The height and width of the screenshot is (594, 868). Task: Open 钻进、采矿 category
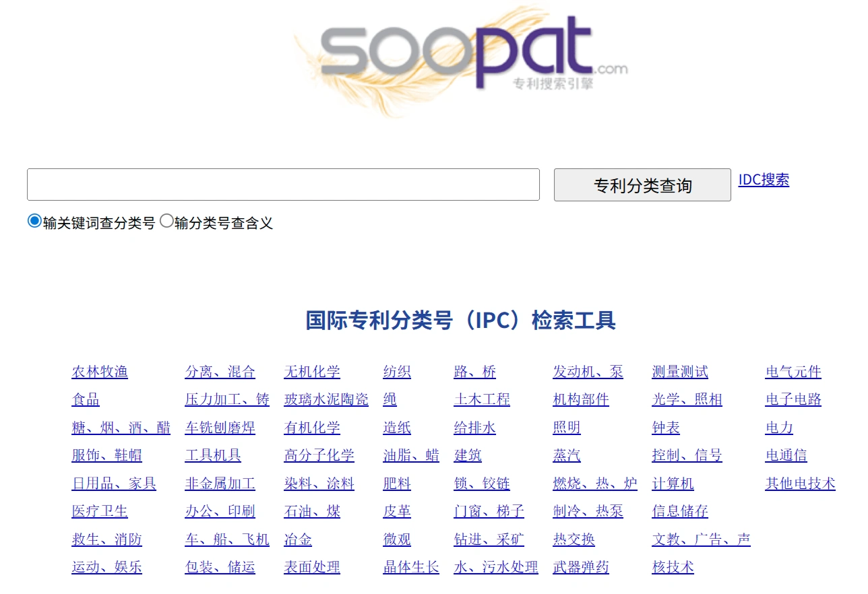pyautogui.click(x=489, y=539)
